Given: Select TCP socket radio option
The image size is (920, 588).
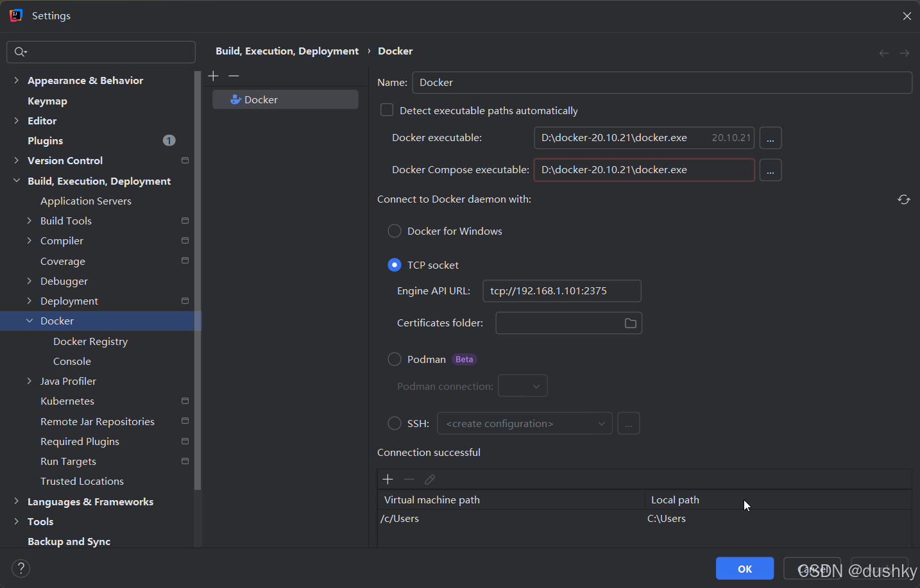Looking at the screenshot, I should pos(395,265).
